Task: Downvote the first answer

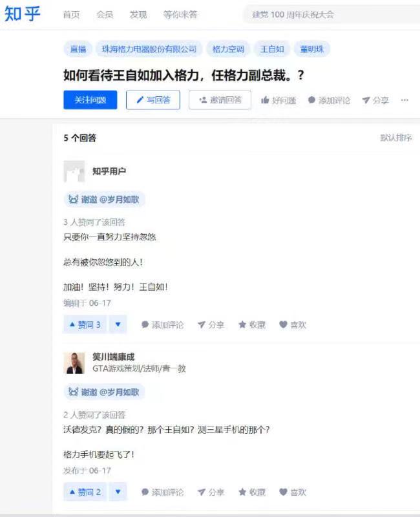Action: coord(118,325)
